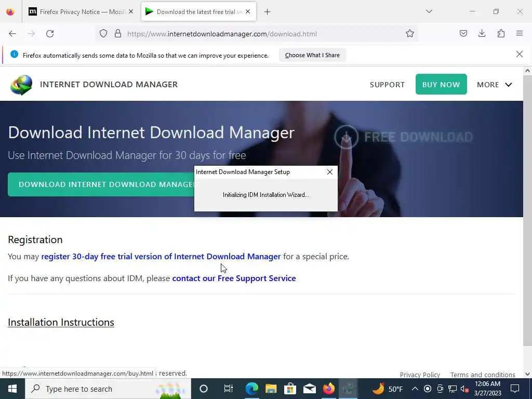532x399 pixels.
Task: Launch Microsoft Edge from taskbar
Action: pyautogui.click(x=252, y=389)
